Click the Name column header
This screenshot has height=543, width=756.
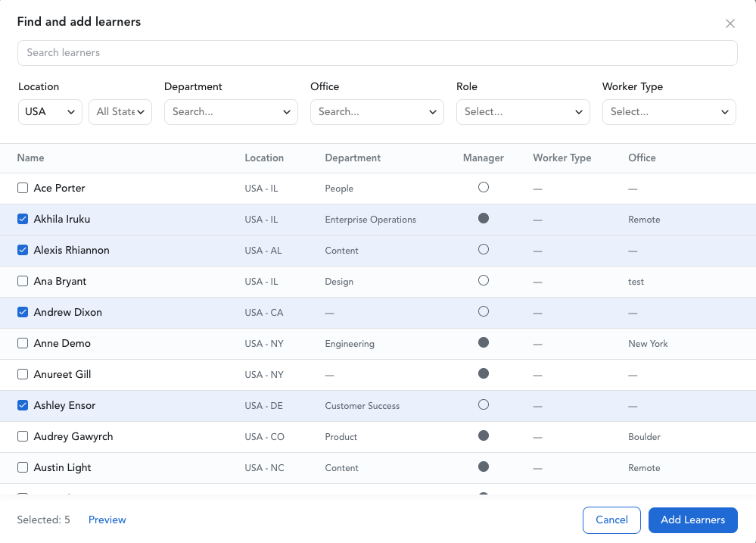click(x=30, y=158)
